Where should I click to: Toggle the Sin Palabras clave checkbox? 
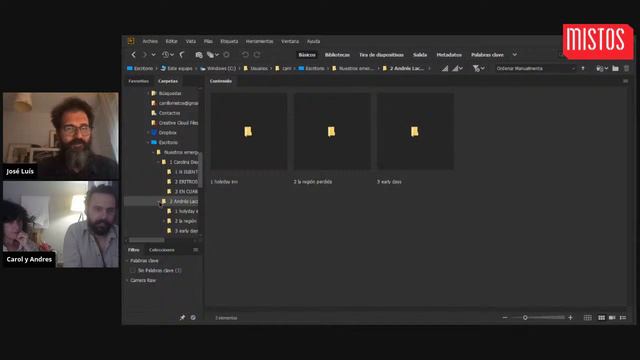(133, 271)
